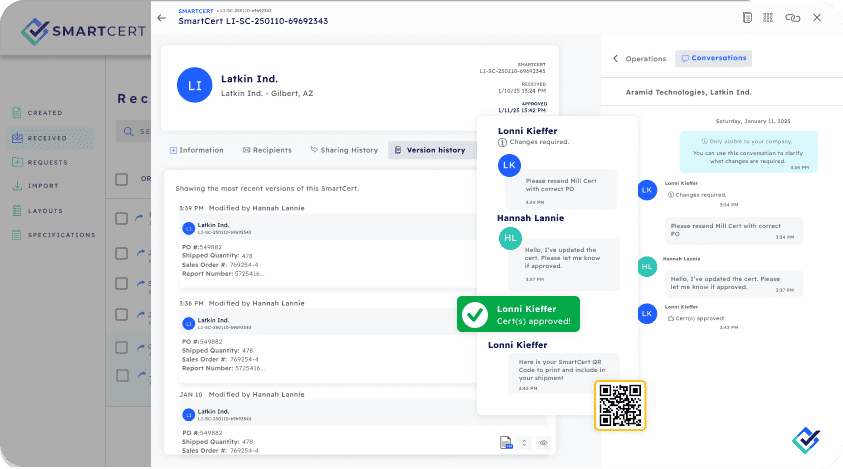Toggle the eye icon on bottom version card
The height and width of the screenshot is (469, 843).
(x=544, y=442)
